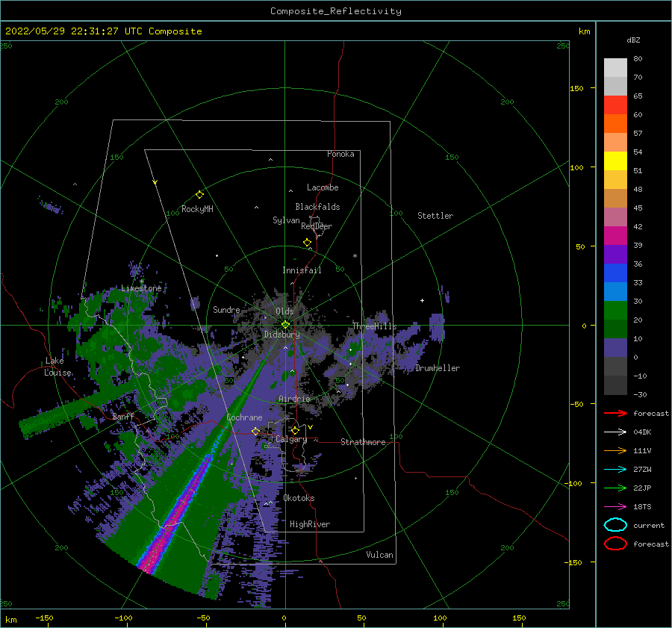This screenshot has height=628, width=672.
Task: Click the yellow diamond marker near RockyMH
Action: (x=199, y=195)
